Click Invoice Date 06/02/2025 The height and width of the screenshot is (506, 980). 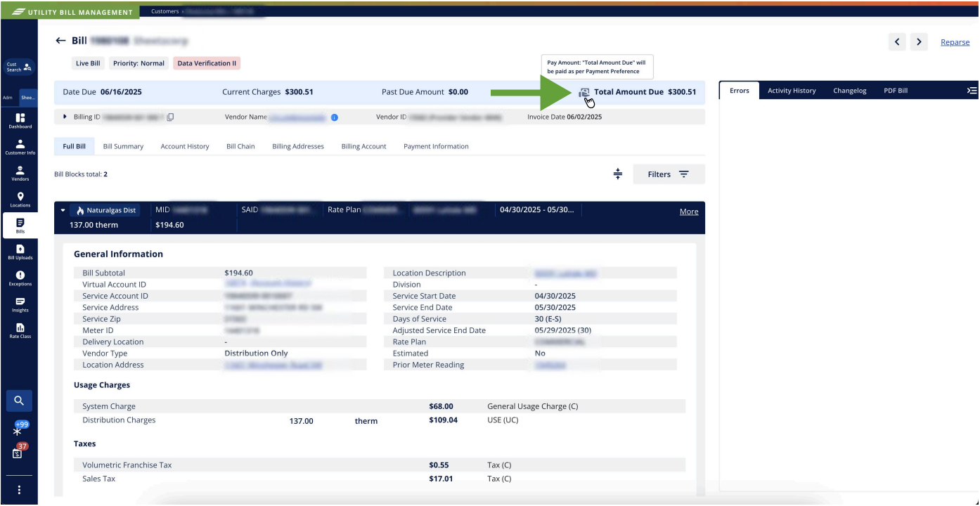coord(565,117)
